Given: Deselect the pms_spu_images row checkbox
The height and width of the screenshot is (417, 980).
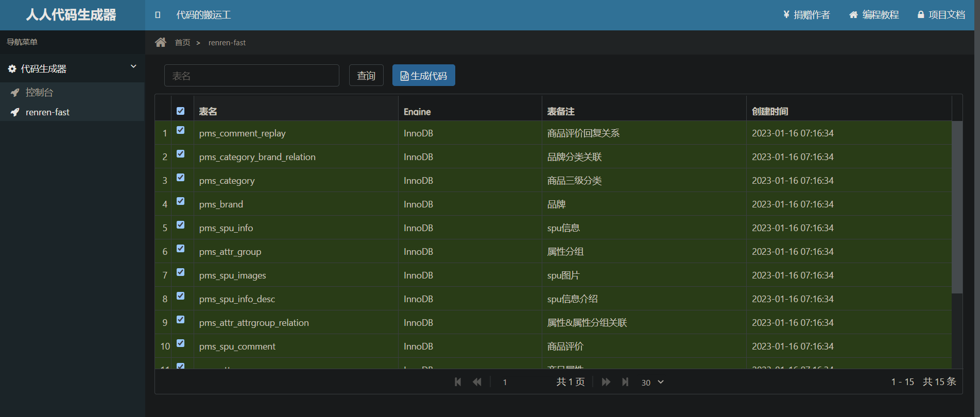Looking at the screenshot, I should 180,272.
